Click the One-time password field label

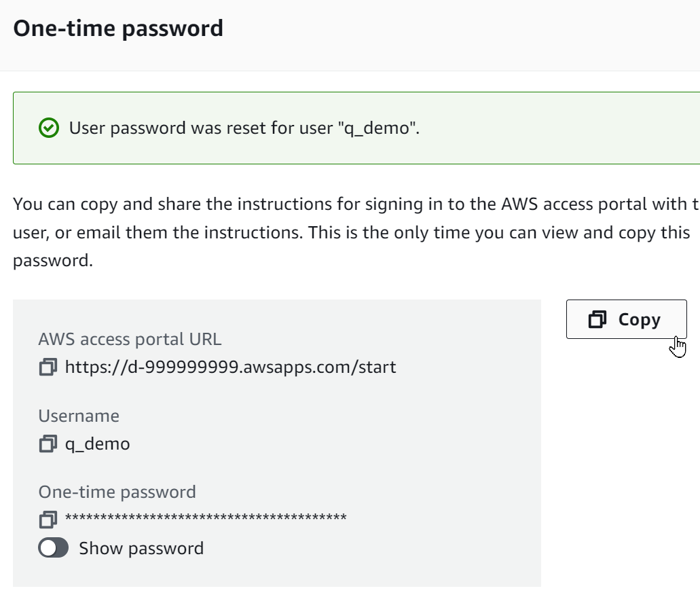[118, 491]
